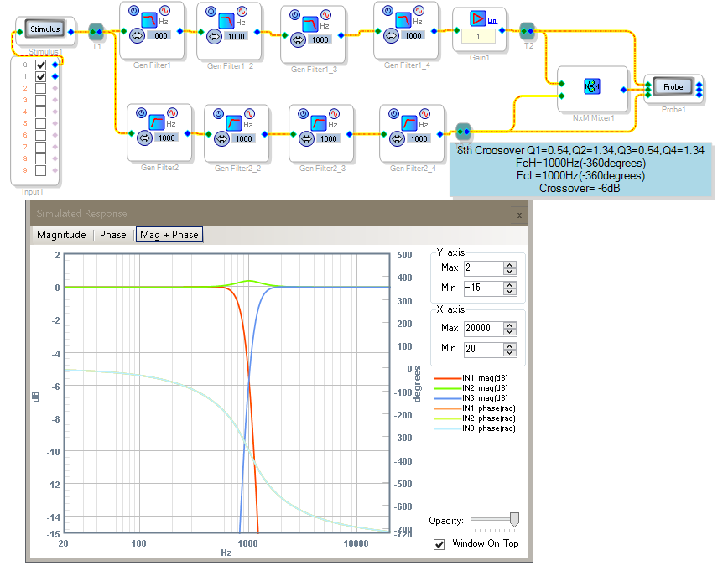The width and height of the screenshot is (728, 566).
Task: Toggle the power icon on Gen Filter1_3
Action: pos(295,15)
